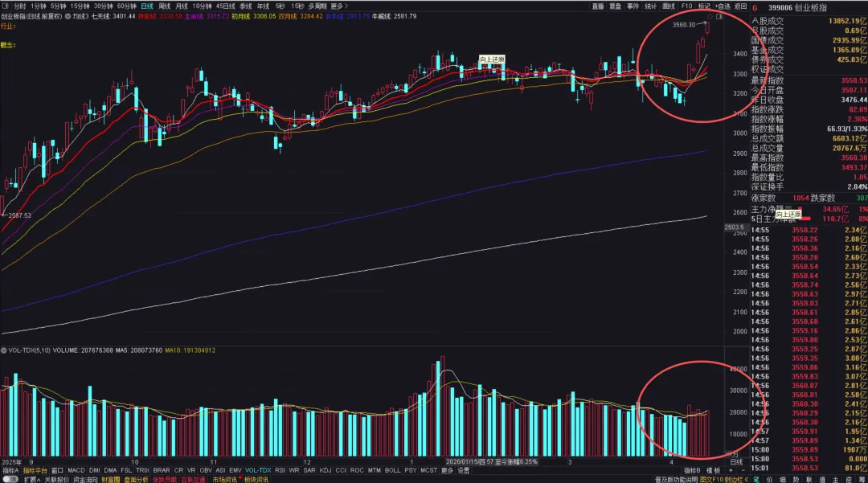Click the 标记 mark button
The height and width of the screenshot is (483, 868).
coord(704,6)
